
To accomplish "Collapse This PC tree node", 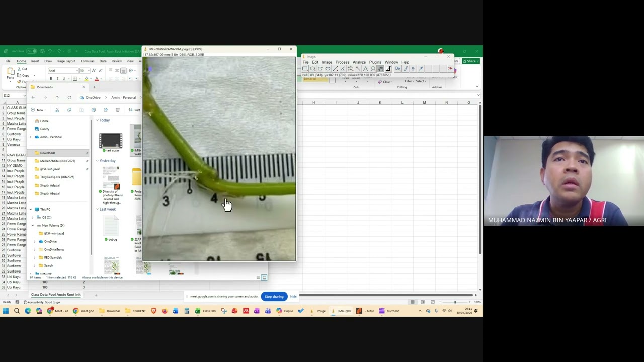I will click(30, 209).
